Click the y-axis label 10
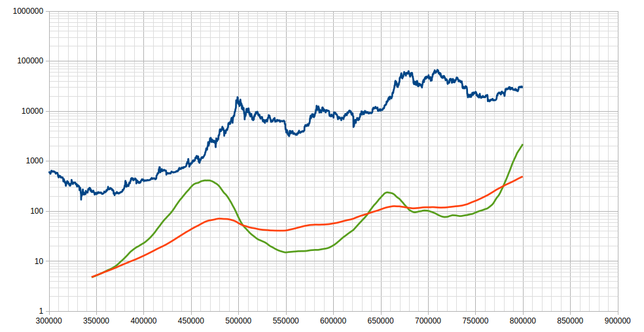This screenshot has height=332, width=644. click(39, 261)
